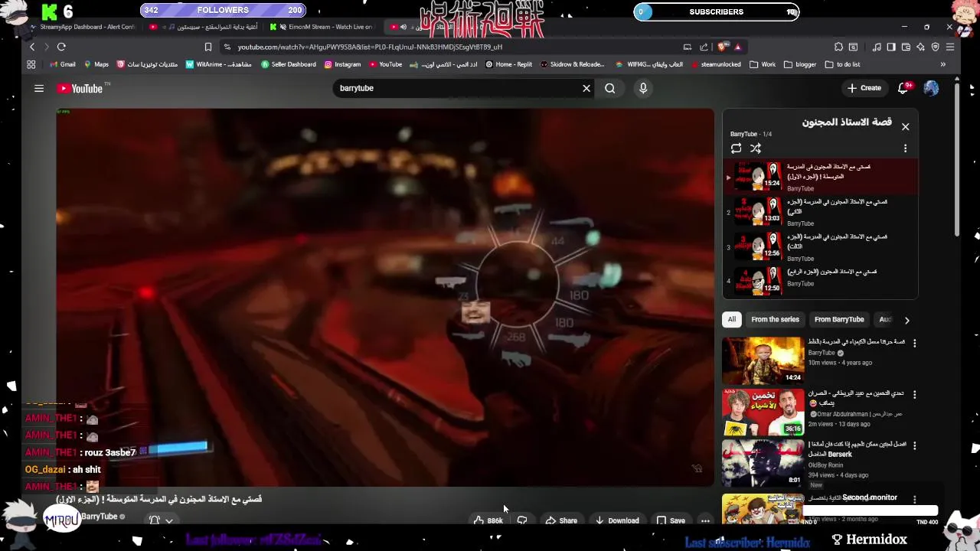Image resolution: width=980 pixels, height=551 pixels.
Task: Clear the barrytube search text
Action: [x=586, y=88]
